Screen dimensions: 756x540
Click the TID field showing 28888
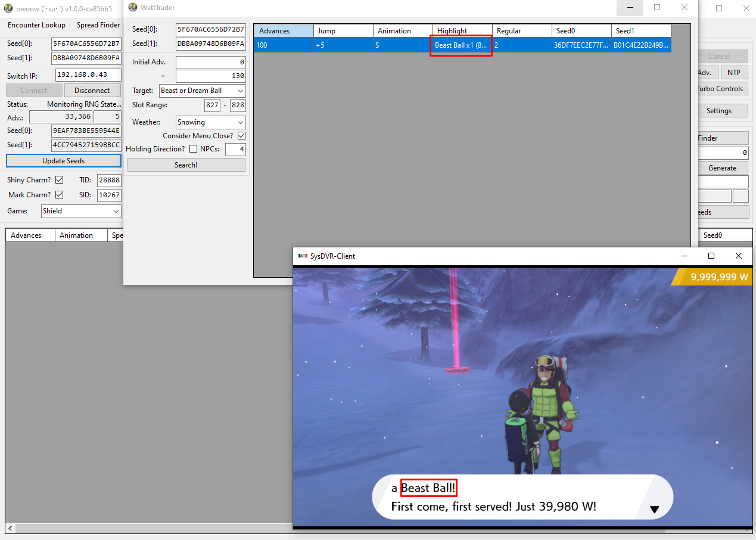coord(109,180)
